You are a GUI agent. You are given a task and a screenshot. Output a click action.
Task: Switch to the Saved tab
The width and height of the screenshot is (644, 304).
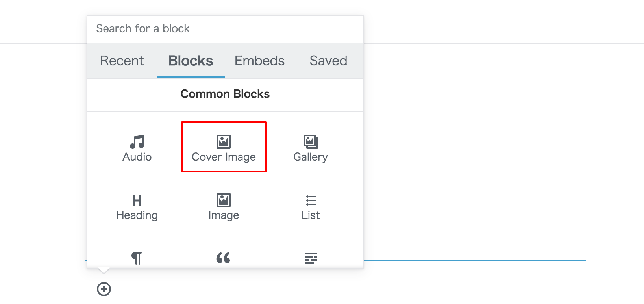328,61
